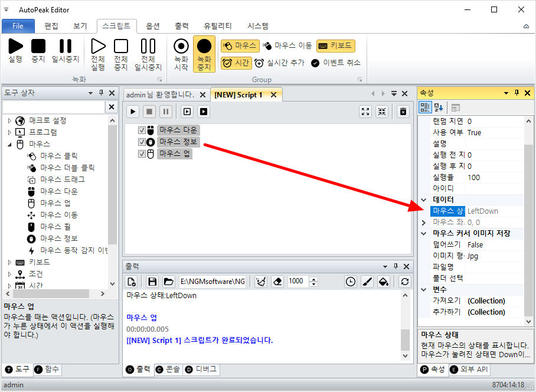Click the clock icon in output toolbar
The height and width of the screenshot is (392, 536).
click(351, 282)
